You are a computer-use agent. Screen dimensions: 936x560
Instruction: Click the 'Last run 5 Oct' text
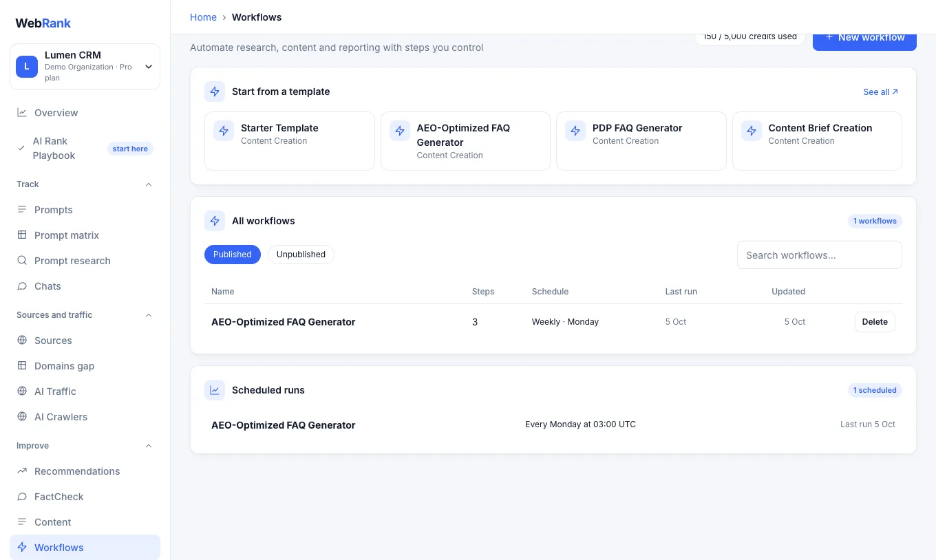coord(868,424)
